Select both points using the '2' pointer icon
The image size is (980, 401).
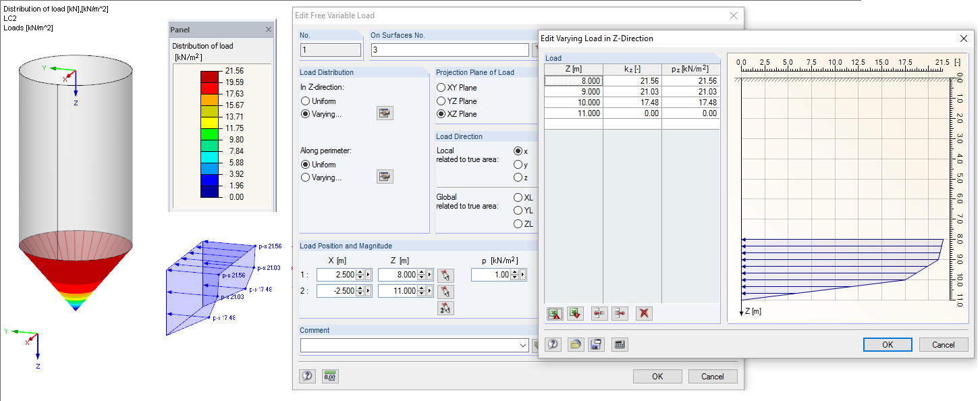(x=445, y=308)
